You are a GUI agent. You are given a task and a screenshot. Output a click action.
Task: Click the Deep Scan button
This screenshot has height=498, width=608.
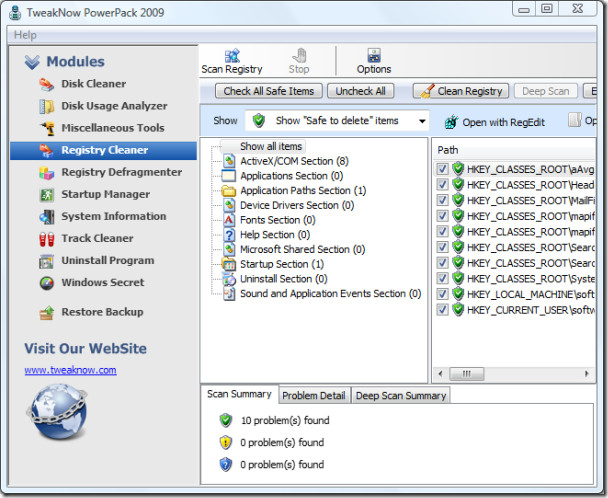tap(546, 91)
